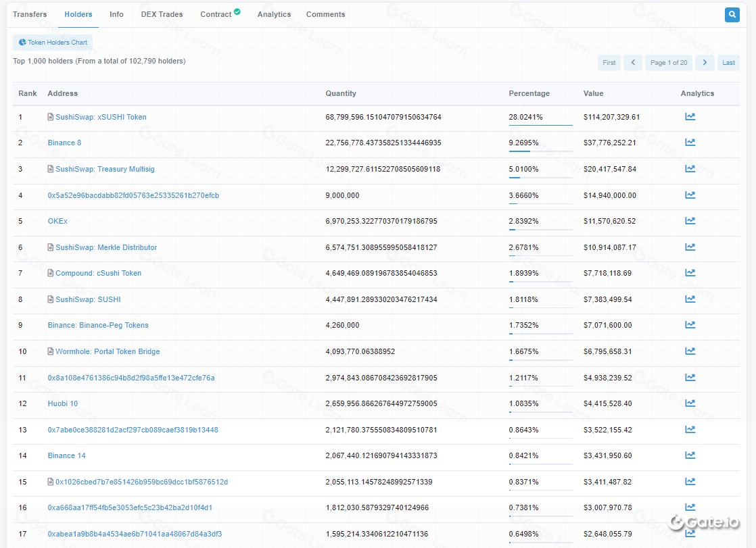Open analytics chart icon for Binance 14 row
The width and height of the screenshot is (756, 548).
point(690,455)
